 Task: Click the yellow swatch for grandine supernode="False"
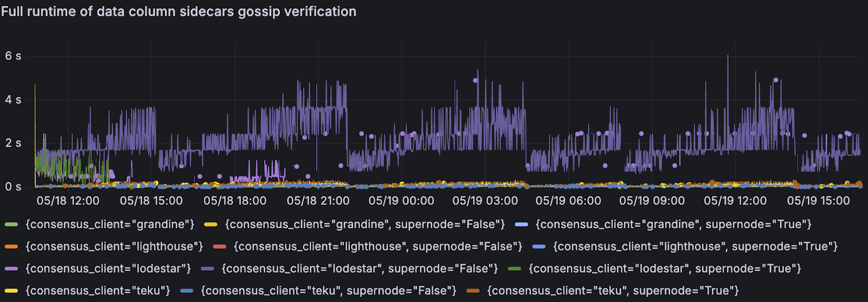(x=210, y=224)
